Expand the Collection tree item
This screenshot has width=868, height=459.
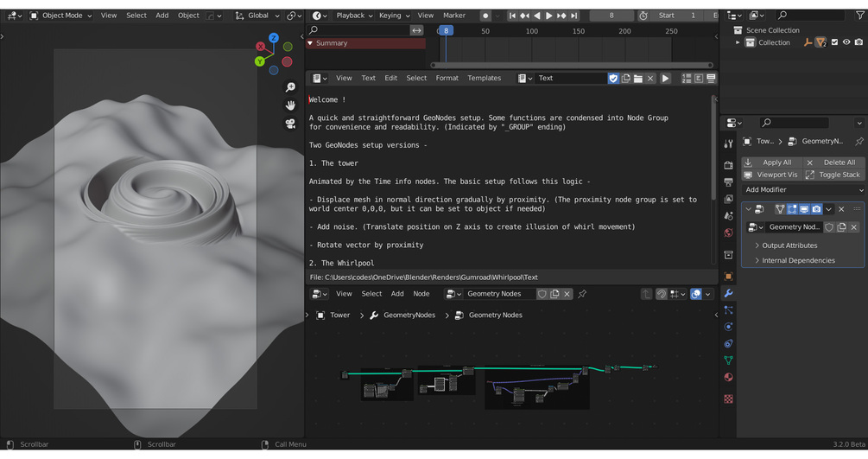[738, 42]
